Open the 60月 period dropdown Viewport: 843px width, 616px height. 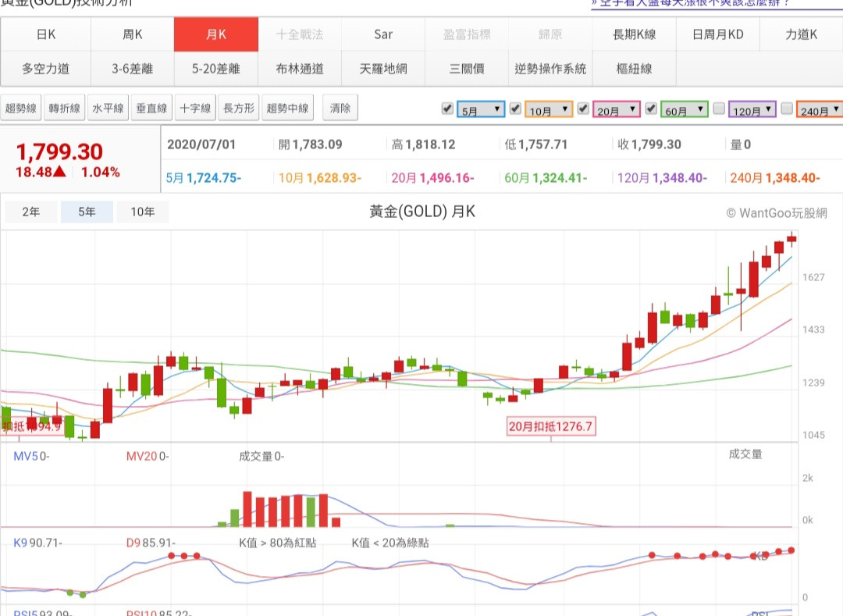tap(685, 110)
